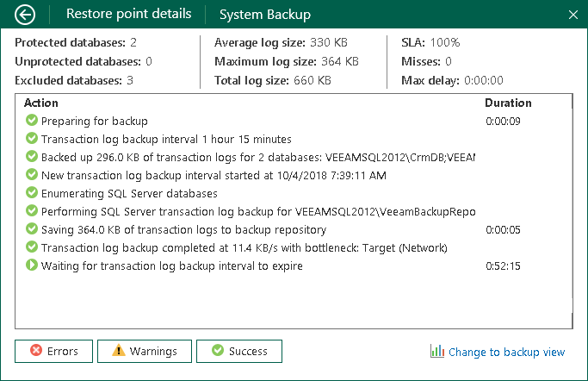
Task: Click bar chart icon near Change to backup view
Action: [437, 352]
